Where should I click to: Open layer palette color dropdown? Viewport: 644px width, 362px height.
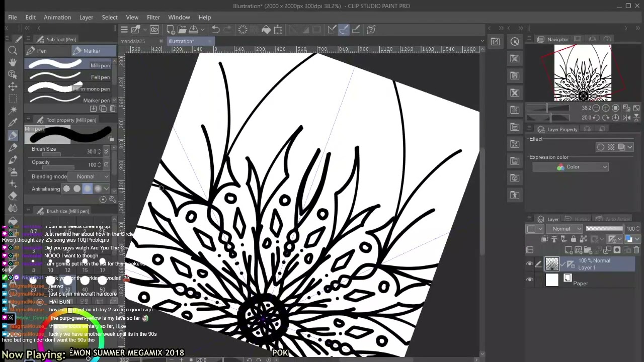534,229
